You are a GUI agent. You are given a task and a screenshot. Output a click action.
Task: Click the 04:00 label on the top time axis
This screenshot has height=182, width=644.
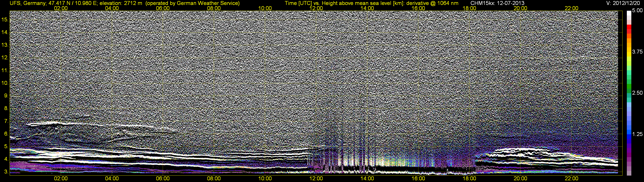coord(112,8)
